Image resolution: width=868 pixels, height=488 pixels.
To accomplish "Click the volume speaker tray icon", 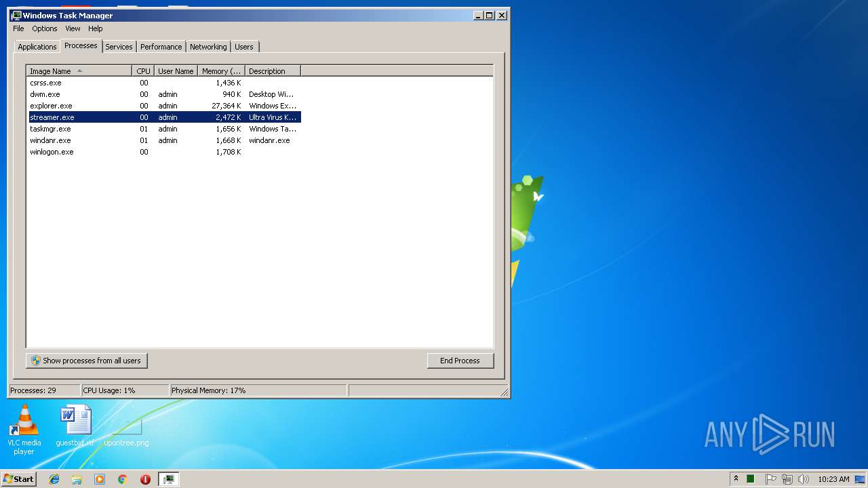I will pos(804,479).
